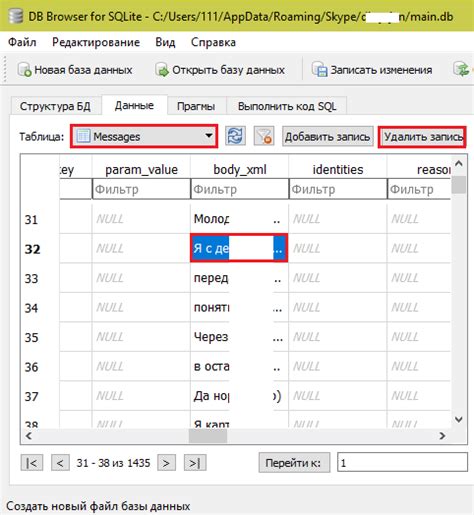This screenshot has width=474, height=515.
Task: Open the Messages table dropdown
Action: (x=144, y=136)
